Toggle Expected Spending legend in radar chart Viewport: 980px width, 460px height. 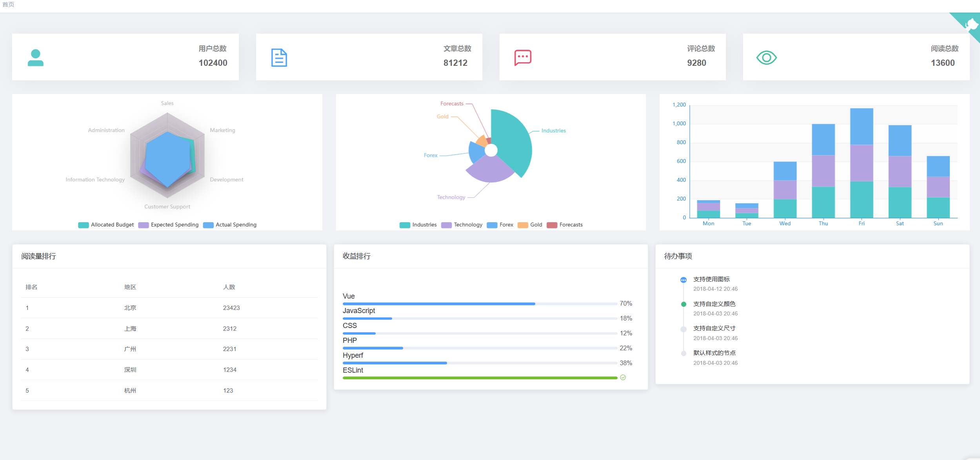pos(168,225)
